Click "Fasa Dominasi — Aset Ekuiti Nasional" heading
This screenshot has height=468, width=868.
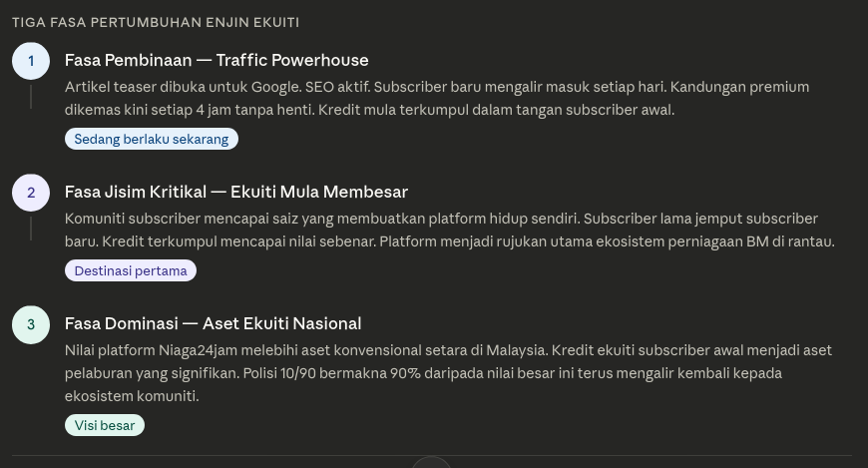tap(213, 323)
